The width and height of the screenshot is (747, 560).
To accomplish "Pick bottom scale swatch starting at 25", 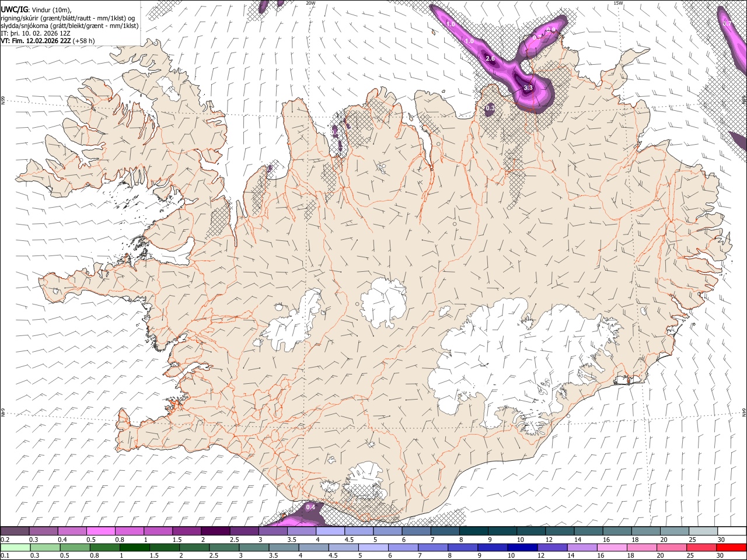I will pos(702,547).
